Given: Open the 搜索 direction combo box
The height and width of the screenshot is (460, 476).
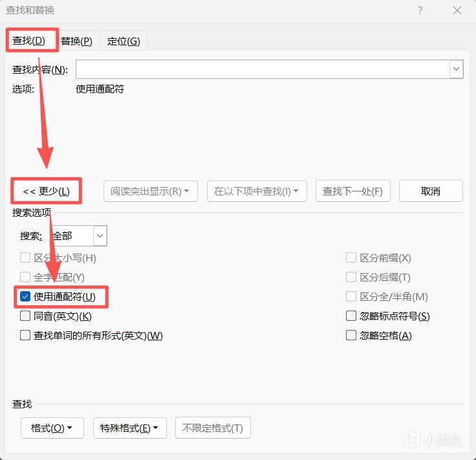Looking at the screenshot, I should pos(78,235).
